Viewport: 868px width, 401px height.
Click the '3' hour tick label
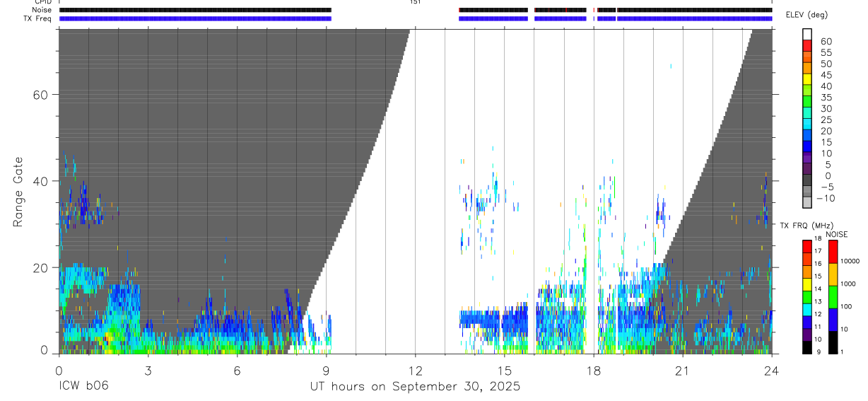coord(148,371)
